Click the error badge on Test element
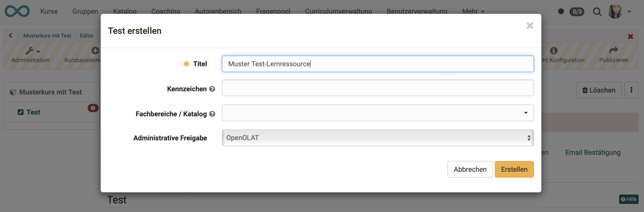The height and width of the screenshot is (212, 644). click(93, 108)
